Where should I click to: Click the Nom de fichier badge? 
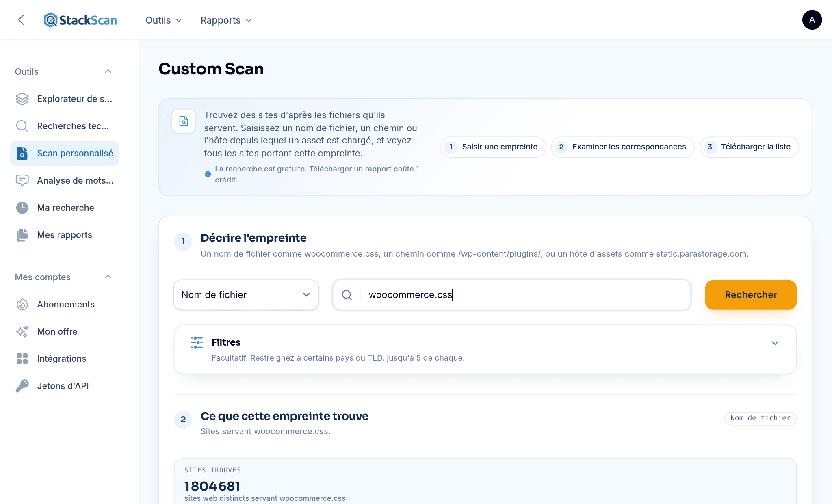(760, 418)
